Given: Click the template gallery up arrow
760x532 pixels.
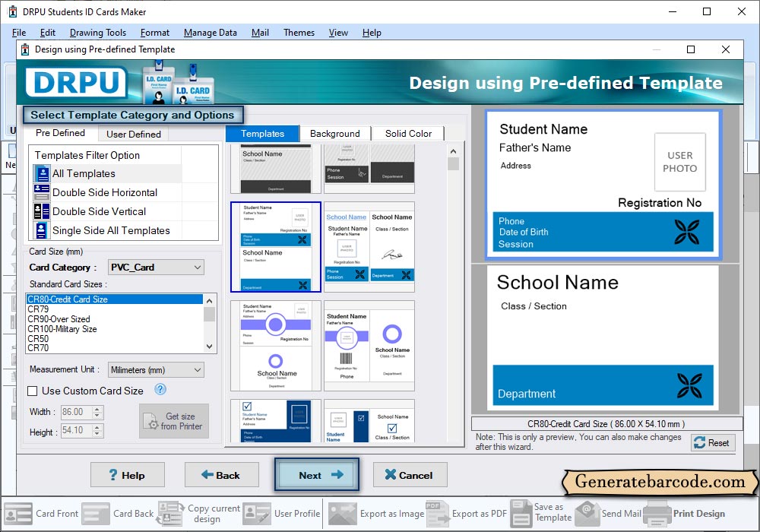Looking at the screenshot, I should tap(453, 151).
